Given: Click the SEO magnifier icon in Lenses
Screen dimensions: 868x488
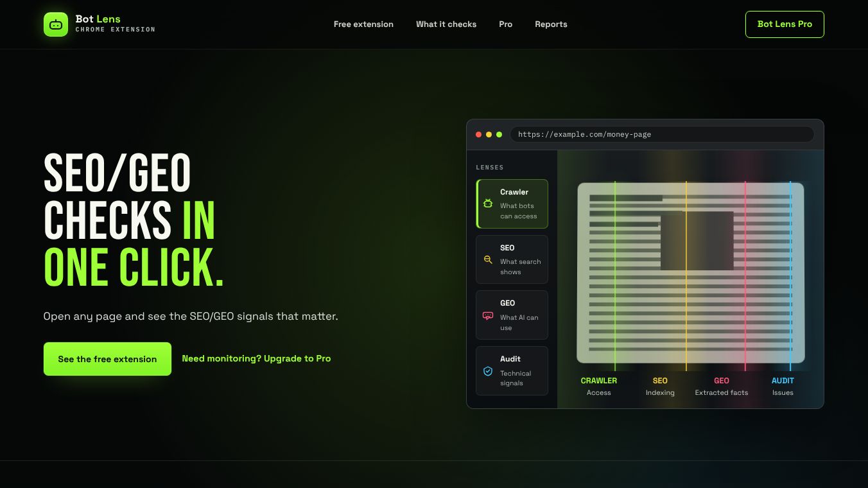Looking at the screenshot, I should point(488,259).
